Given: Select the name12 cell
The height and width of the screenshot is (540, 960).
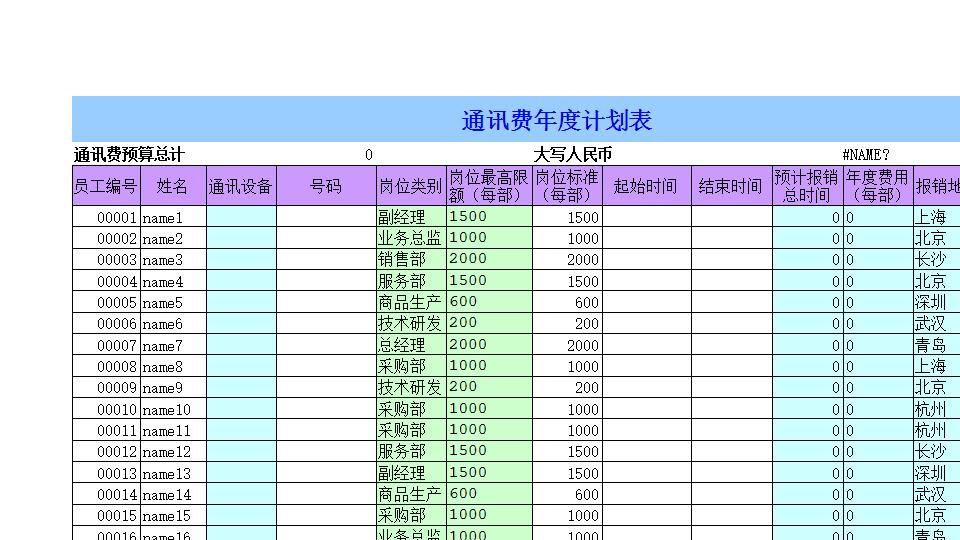Looking at the screenshot, I should point(173,452).
